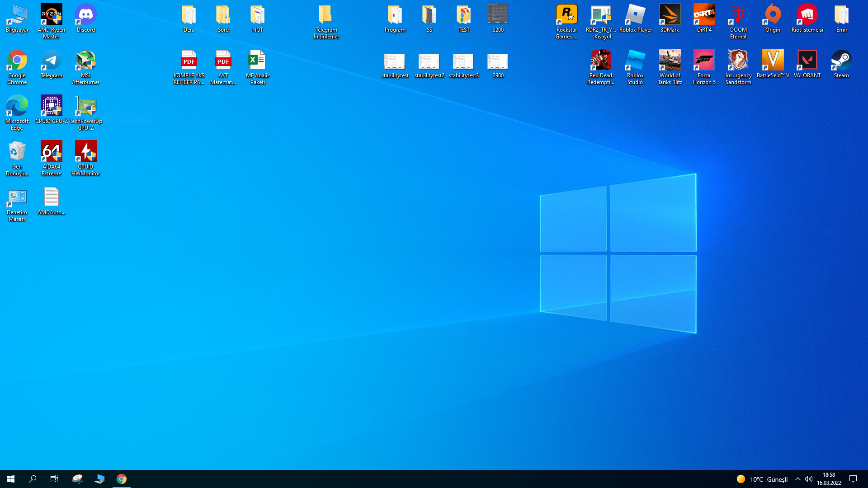Open Task View from the taskbar
Screen dimensions: 868x488
coord(54,479)
